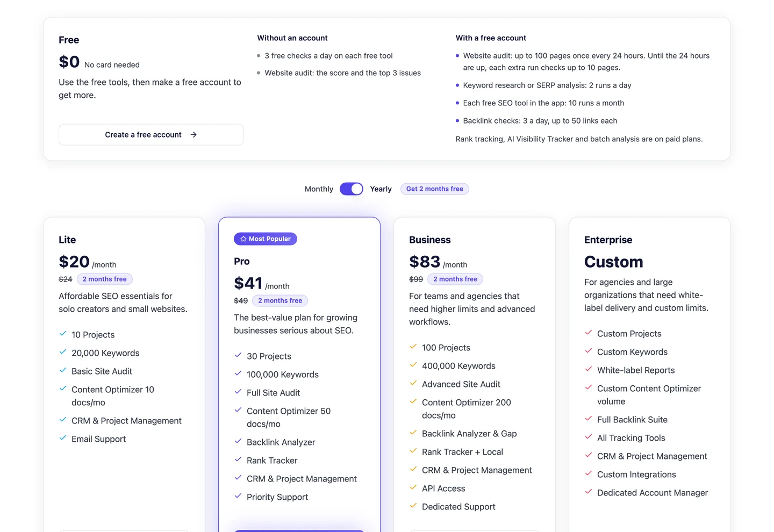The height and width of the screenshot is (532, 774).
Task: Click the arrow icon in Create a free account
Action: (x=193, y=135)
